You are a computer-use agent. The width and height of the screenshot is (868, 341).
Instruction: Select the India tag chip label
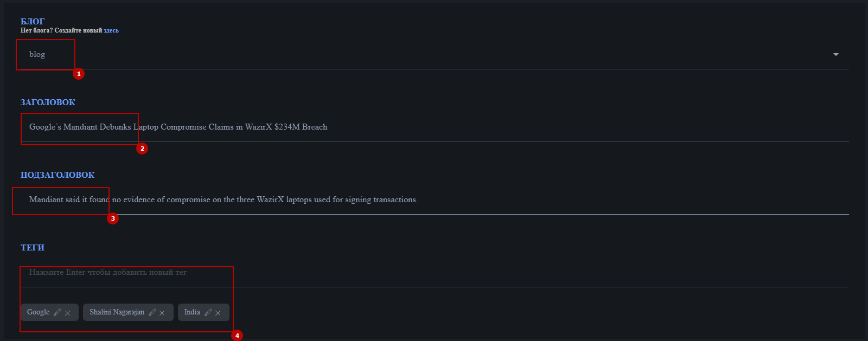coord(192,312)
